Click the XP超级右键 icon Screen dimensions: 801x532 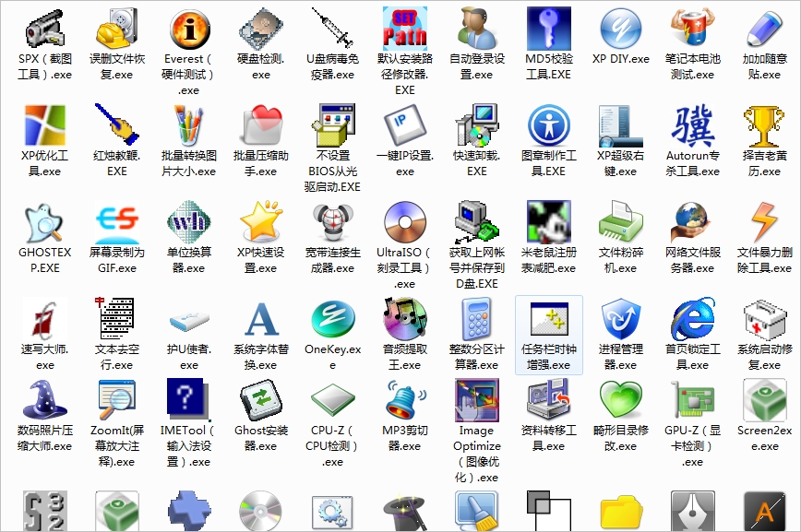pos(621,125)
